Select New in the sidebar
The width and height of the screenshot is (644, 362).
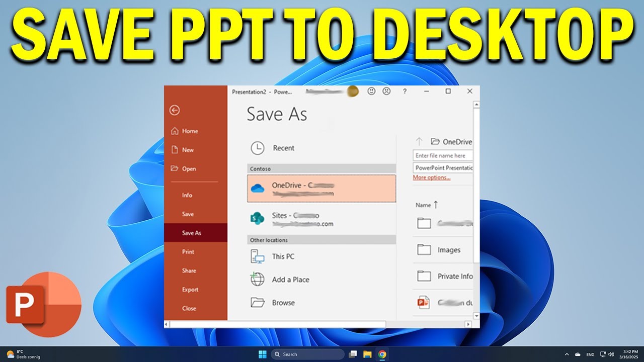pos(183,150)
